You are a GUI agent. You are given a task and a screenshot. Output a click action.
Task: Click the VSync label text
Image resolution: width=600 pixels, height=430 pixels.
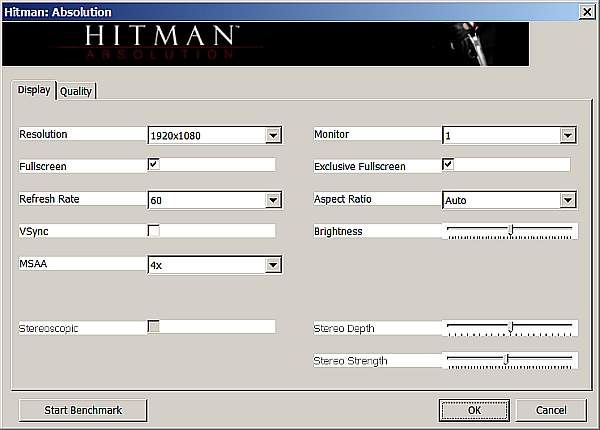(x=34, y=231)
